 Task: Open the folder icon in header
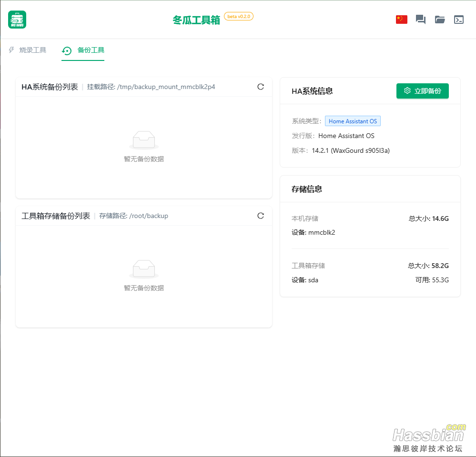[440, 20]
